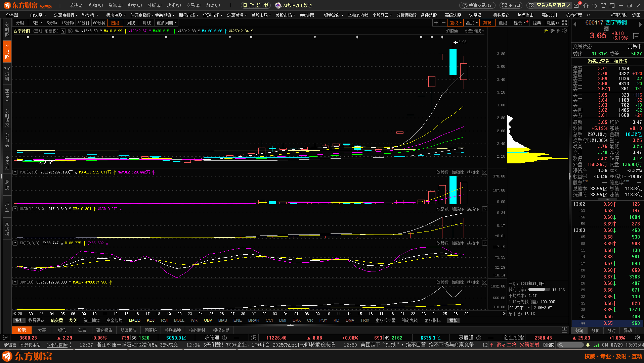
Task: Close the VOL indicator panel
Action: 484,172
